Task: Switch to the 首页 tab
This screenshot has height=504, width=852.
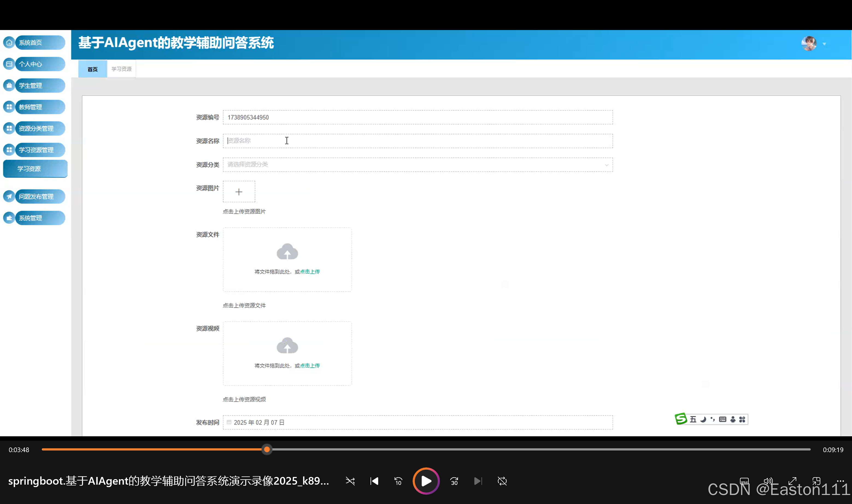Action: click(x=92, y=69)
